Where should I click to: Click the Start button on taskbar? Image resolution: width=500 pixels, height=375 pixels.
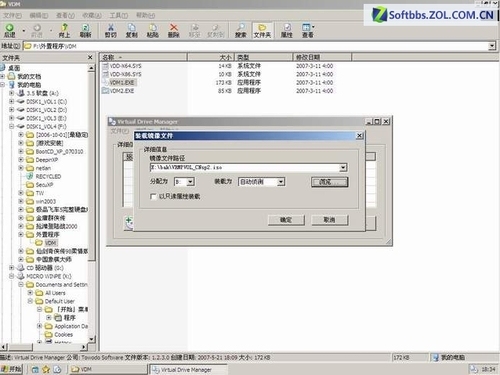pos(11,369)
